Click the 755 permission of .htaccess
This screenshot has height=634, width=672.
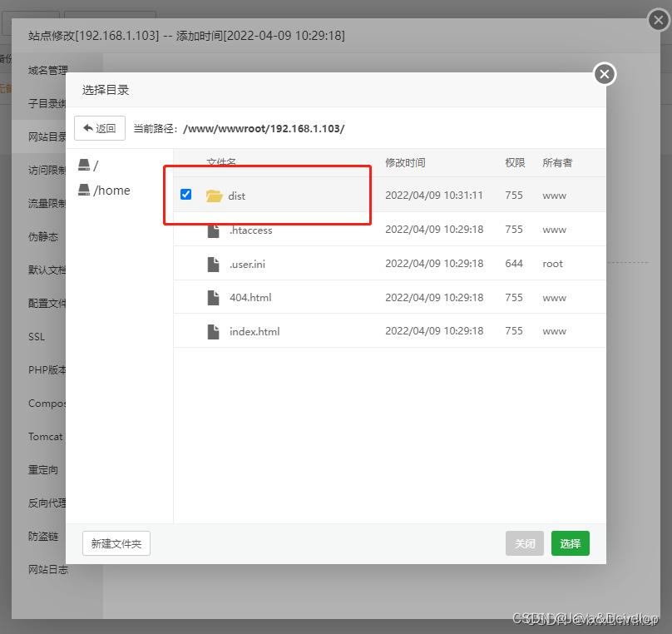pos(514,229)
